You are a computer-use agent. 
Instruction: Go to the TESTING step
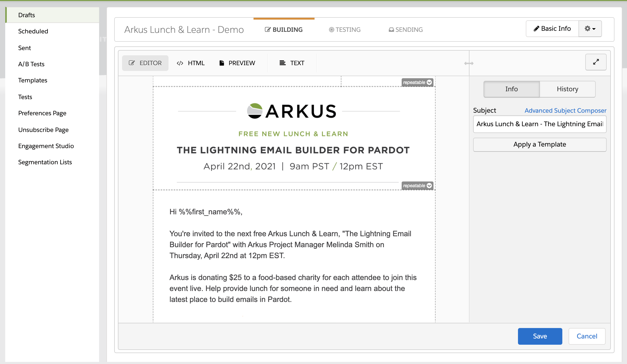(x=345, y=30)
